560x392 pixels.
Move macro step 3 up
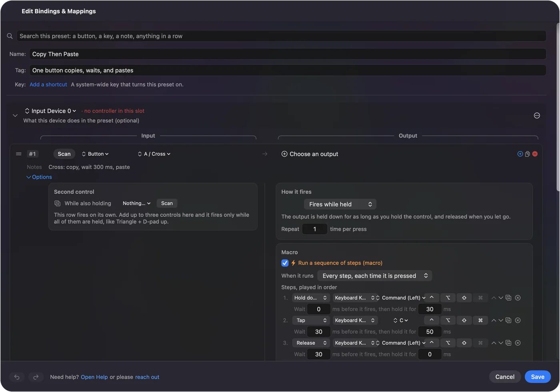(494, 343)
